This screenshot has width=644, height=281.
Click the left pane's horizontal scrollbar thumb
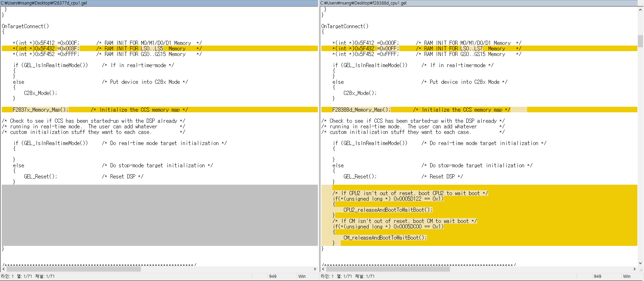coord(74,269)
